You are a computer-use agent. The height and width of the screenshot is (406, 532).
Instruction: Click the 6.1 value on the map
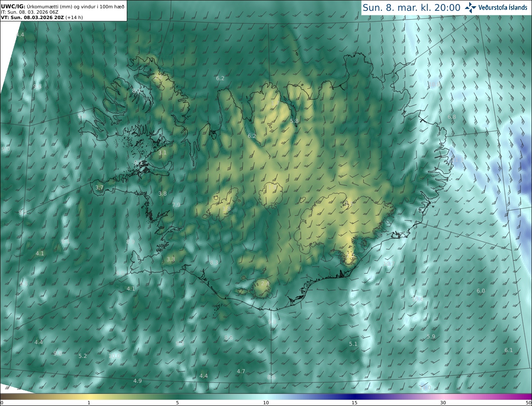coord(509,350)
